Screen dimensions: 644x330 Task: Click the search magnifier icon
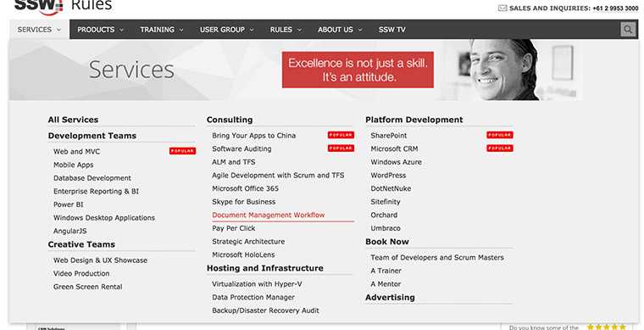tap(628, 29)
